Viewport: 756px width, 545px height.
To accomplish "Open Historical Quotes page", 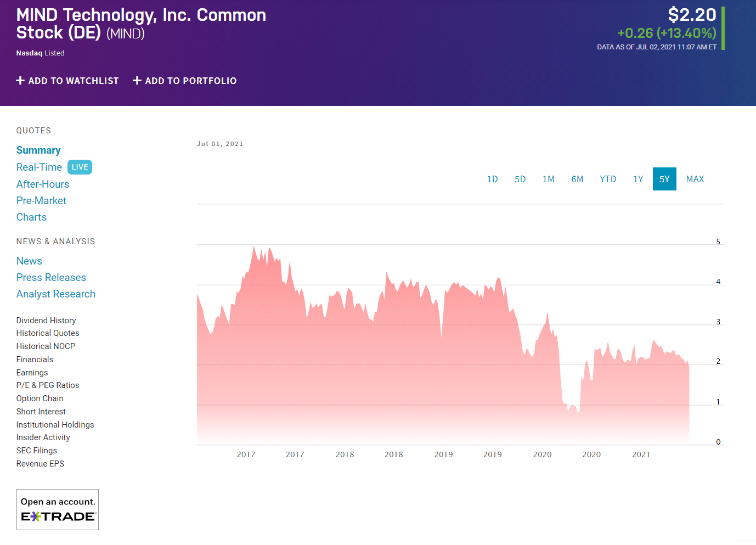I will [48, 333].
